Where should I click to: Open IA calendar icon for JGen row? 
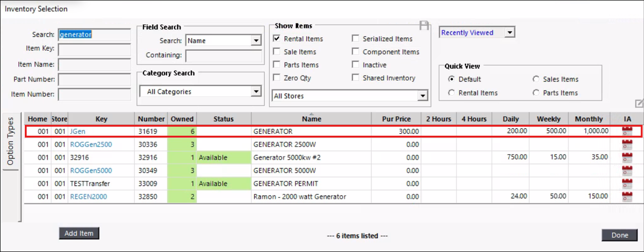pyautogui.click(x=627, y=132)
